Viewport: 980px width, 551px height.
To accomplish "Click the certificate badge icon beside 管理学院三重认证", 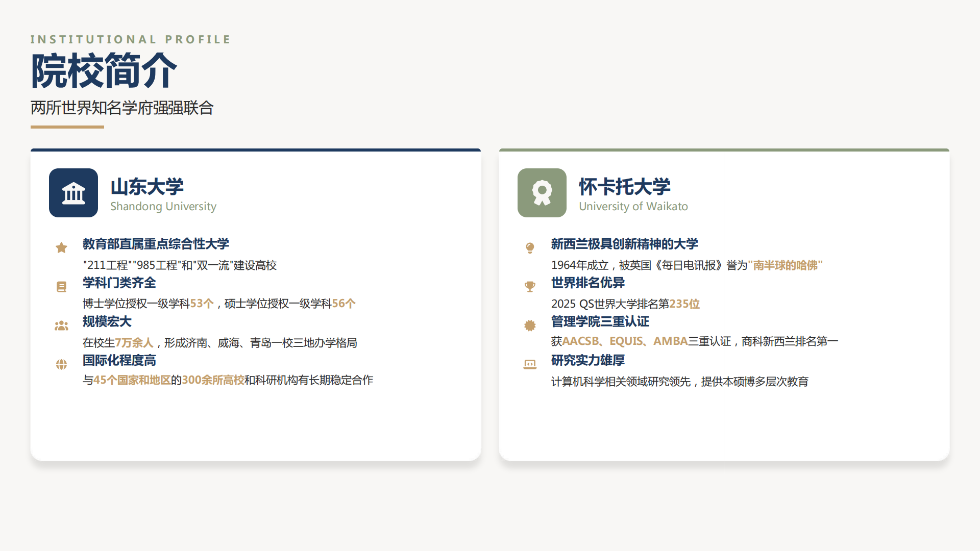I will coord(530,325).
